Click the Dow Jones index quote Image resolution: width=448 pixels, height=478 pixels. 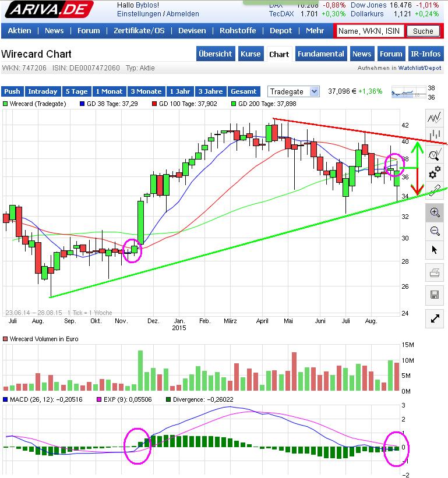coord(394,5)
